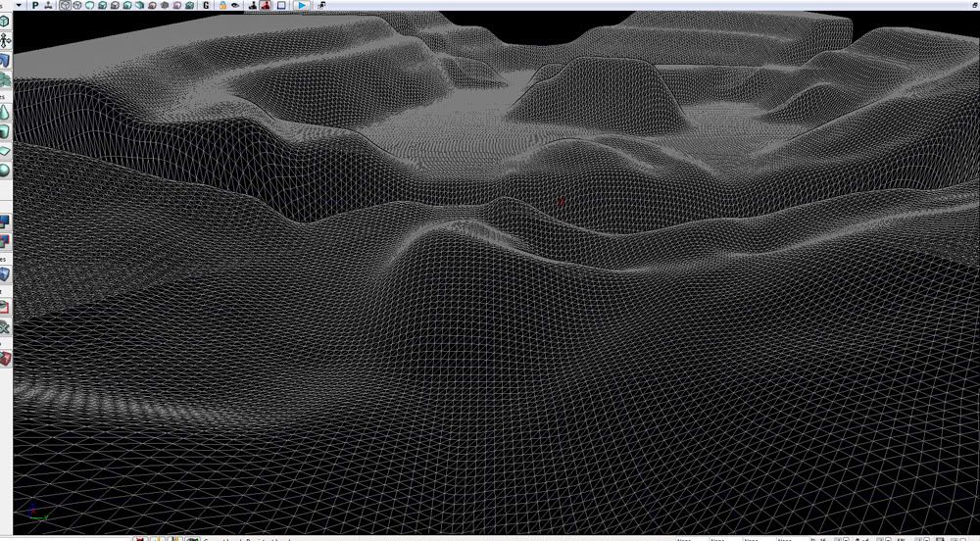The image size is (980, 541).
Task: Toggle Game view with the G button
Action: (x=207, y=5)
